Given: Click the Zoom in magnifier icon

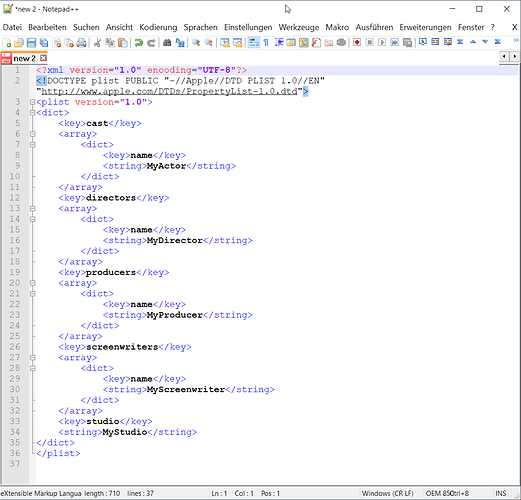Looking at the screenshot, I should pos(196,43).
